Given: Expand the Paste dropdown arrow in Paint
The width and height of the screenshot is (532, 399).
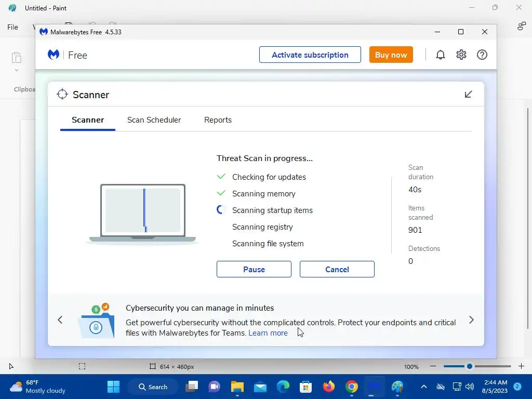Looking at the screenshot, I should 16,70.
